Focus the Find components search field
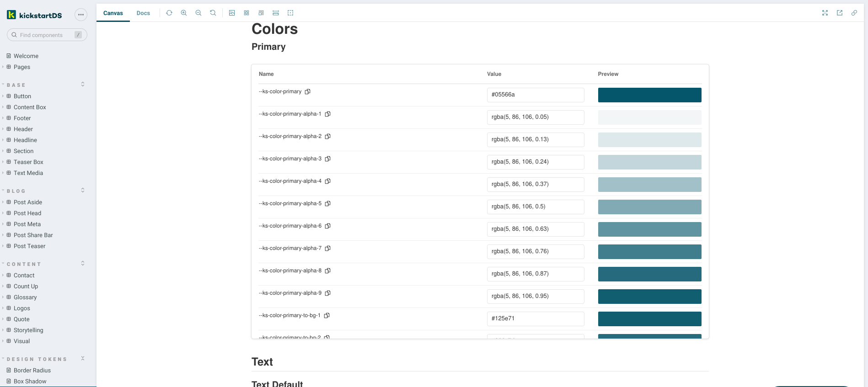This screenshot has width=868, height=387. pos(47,35)
